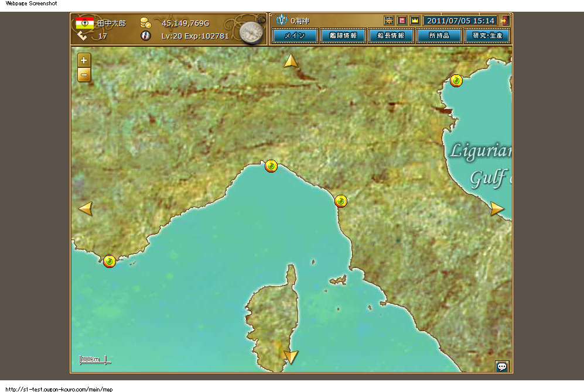Select the port marker on northern coast

[271, 166]
